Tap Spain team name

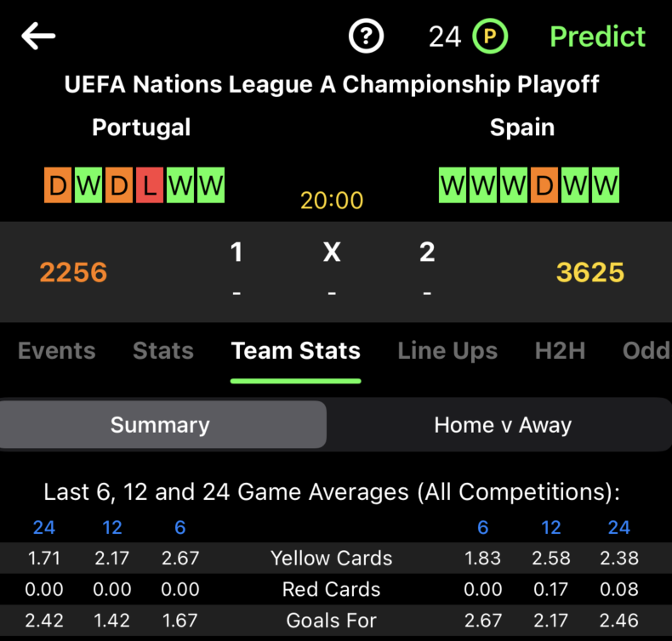522,128
